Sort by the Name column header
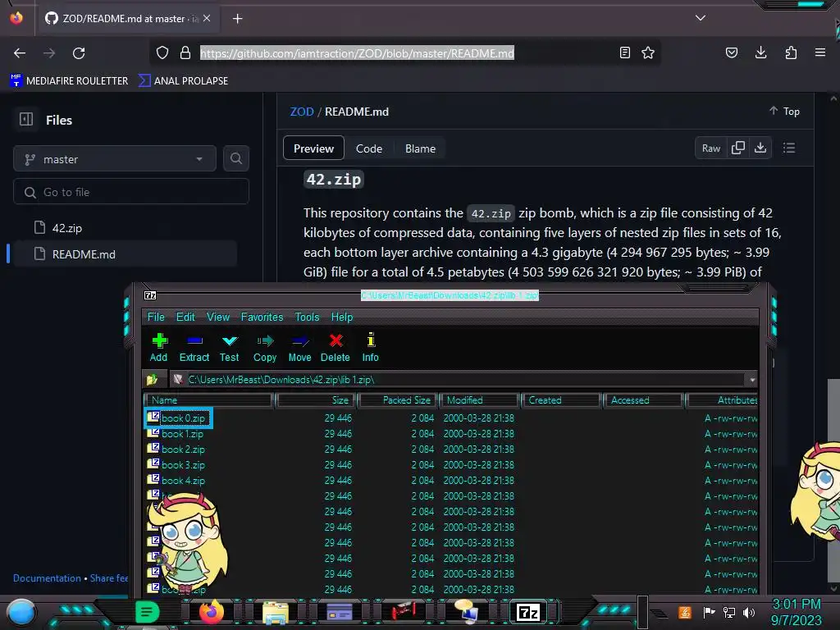The height and width of the screenshot is (630, 840). click(x=208, y=400)
